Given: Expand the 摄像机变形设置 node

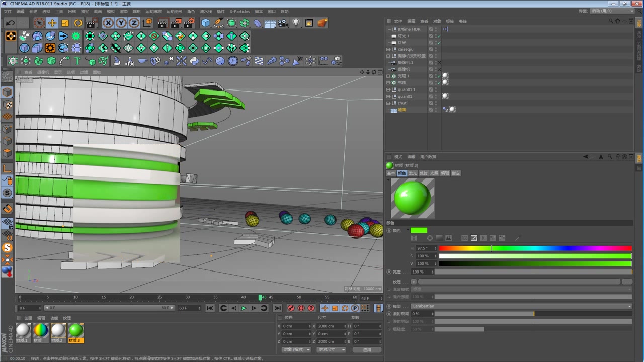Looking at the screenshot, I should click(388, 56).
